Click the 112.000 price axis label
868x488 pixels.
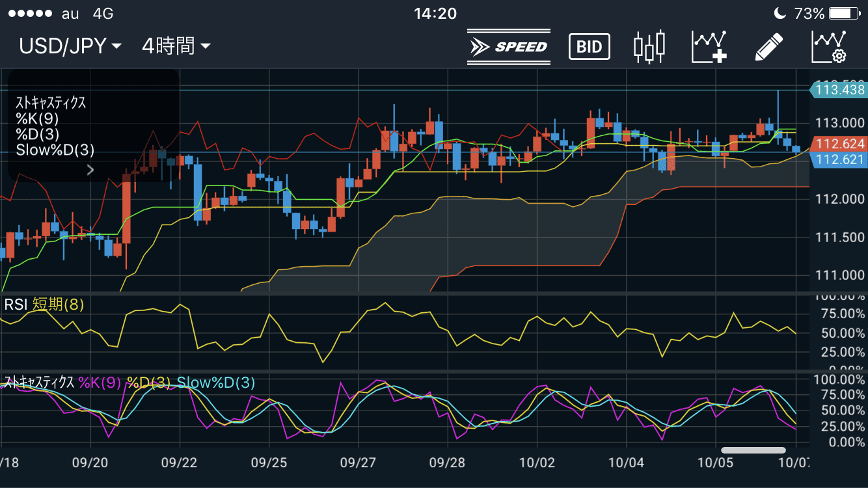coord(840,199)
